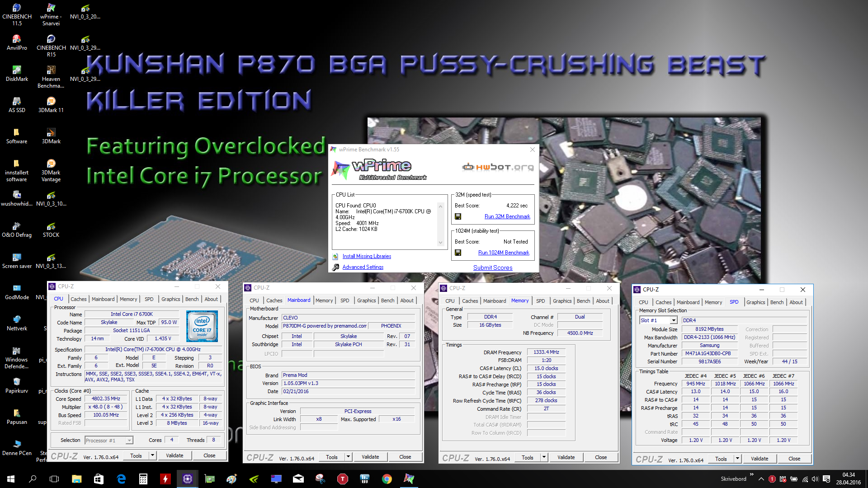The height and width of the screenshot is (488, 868).
Task: Open the 3DMark Vantage desktop shortcut
Action: 51,170
